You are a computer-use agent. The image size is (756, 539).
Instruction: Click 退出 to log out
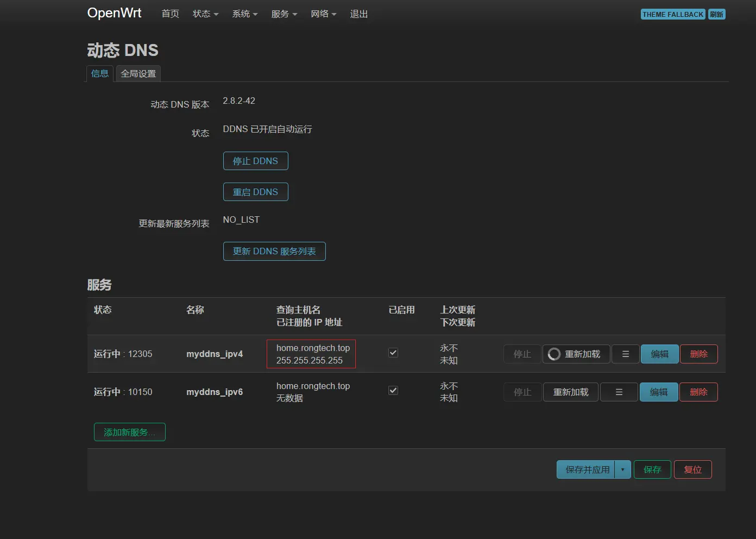point(359,14)
